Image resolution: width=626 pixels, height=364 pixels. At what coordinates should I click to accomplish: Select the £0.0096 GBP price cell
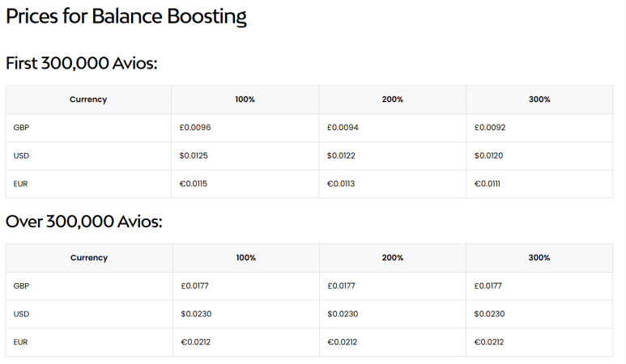tap(245, 128)
